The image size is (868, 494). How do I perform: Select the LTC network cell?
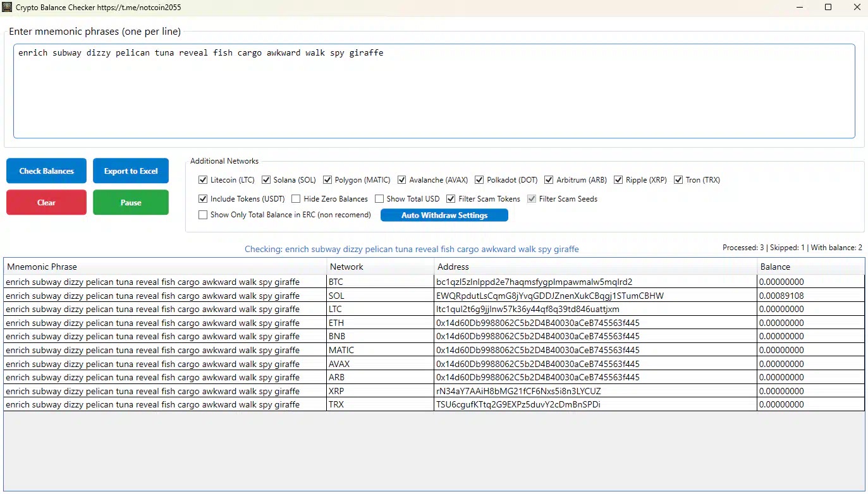click(x=381, y=309)
